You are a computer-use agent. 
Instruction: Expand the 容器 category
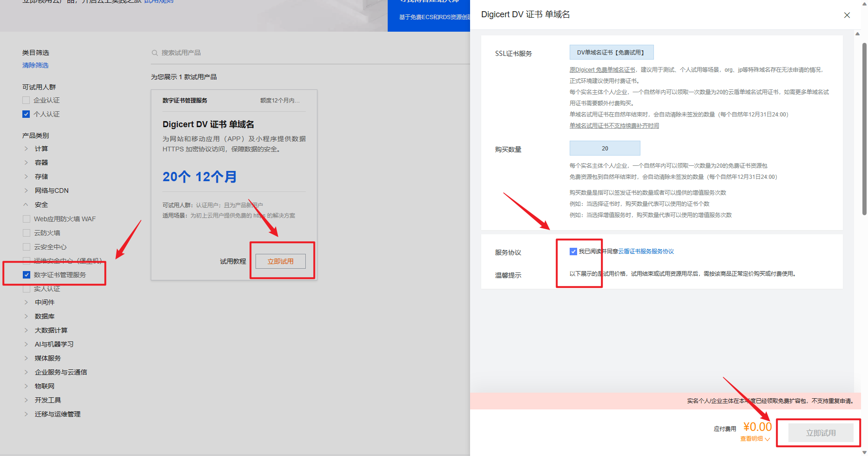click(x=26, y=163)
